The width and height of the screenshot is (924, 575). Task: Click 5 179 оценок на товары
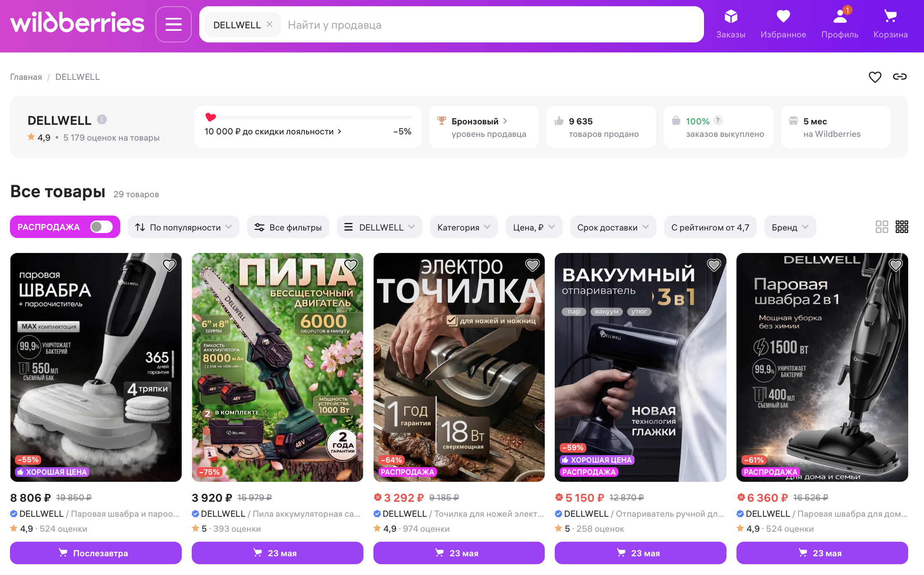click(111, 138)
